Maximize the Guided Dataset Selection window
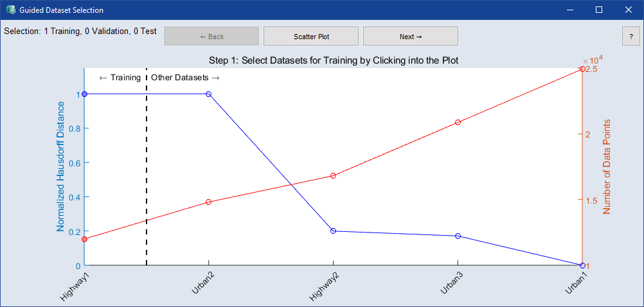This screenshot has height=307, width=644. pos(599,10)
